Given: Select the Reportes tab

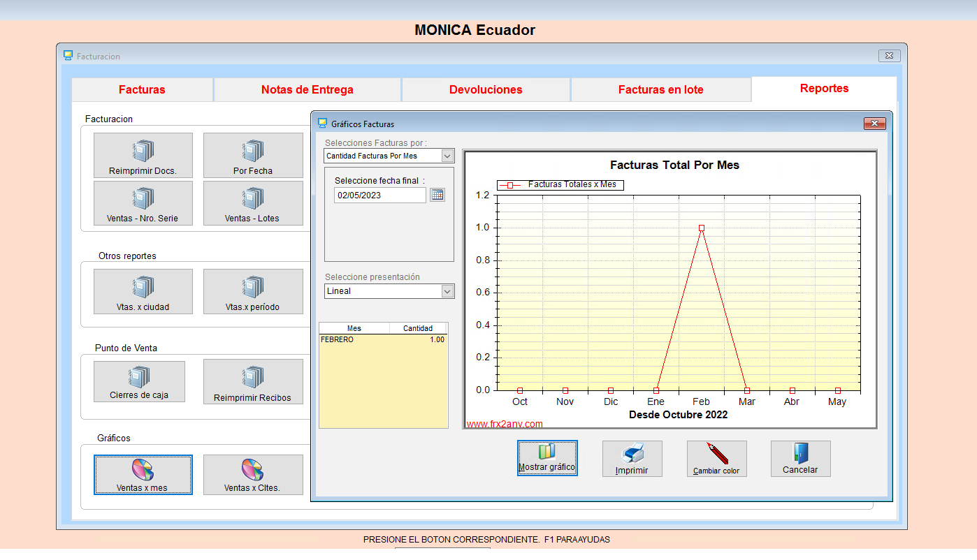Looking at the screenshot, I should point(825,89).
